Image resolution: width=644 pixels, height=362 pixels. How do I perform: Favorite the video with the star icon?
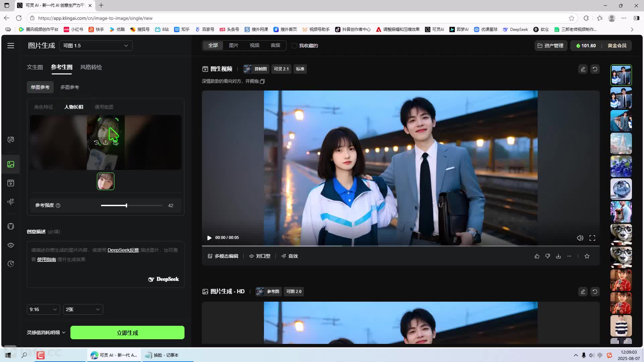[587, 256]
